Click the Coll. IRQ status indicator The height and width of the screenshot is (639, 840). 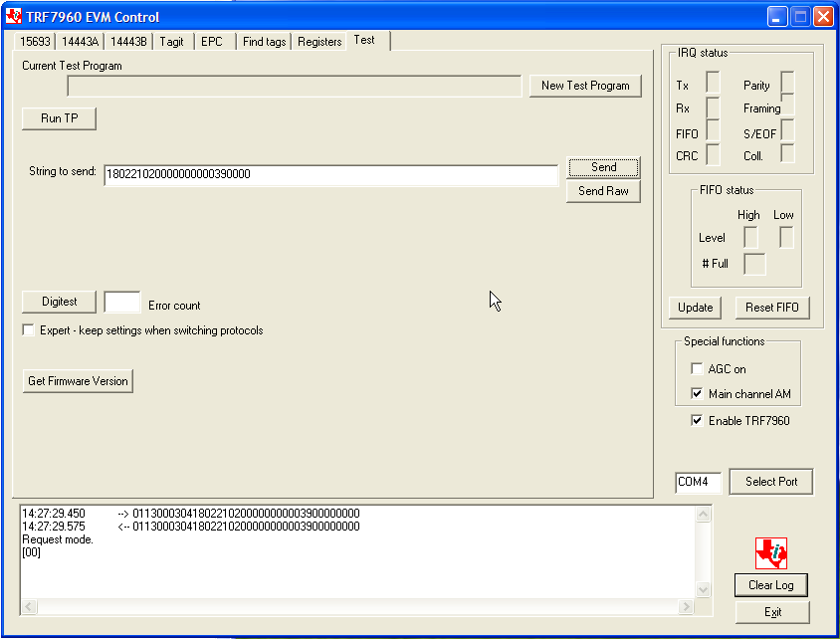[x=787, y=153]
